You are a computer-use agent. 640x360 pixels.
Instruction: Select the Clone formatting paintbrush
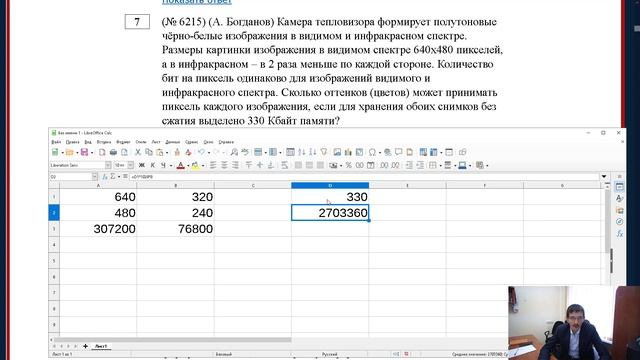click(177, 152)
